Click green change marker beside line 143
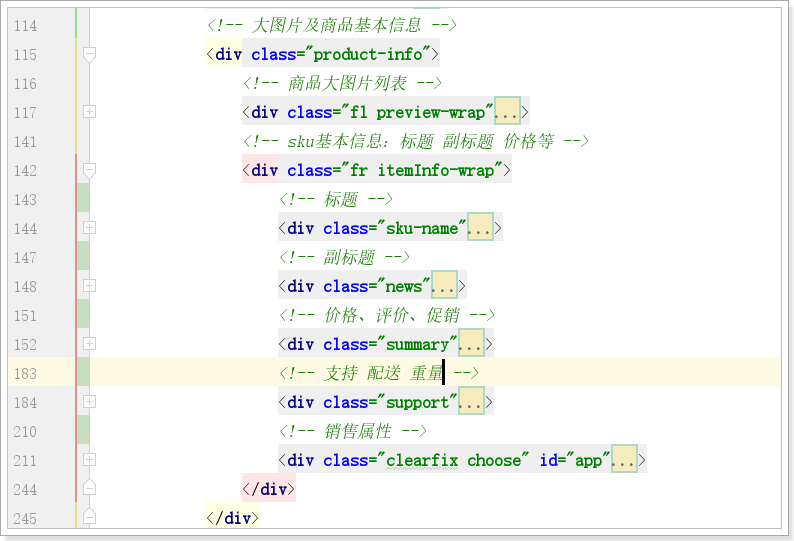Image resolution: width=794 pixels, height=541 pixels. (83, 198)
